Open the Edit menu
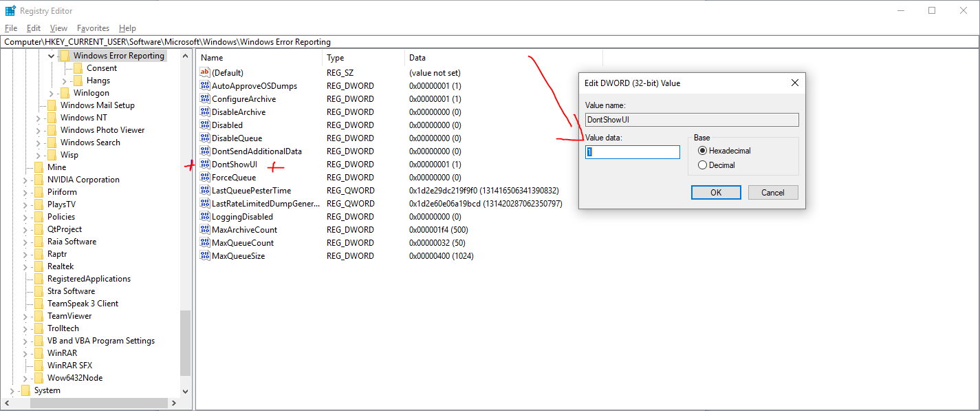 (x=34, y=28)
